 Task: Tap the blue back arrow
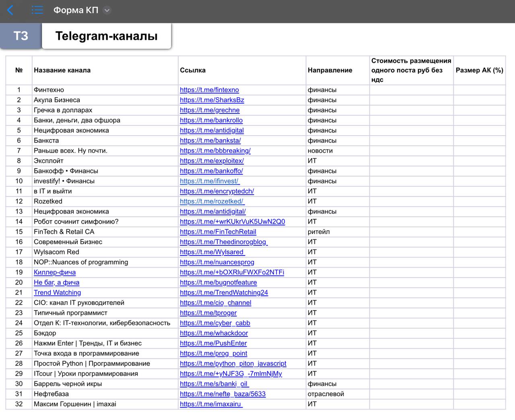10,10
